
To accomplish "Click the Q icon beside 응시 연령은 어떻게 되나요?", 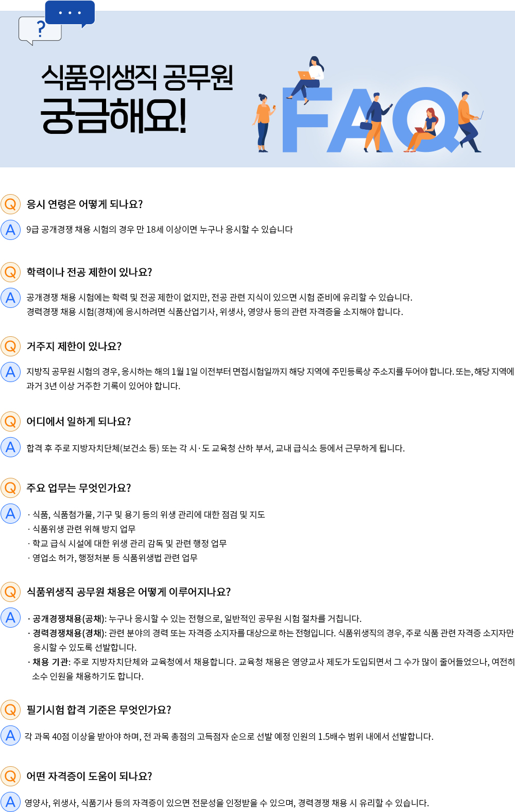I will point(10,204).
